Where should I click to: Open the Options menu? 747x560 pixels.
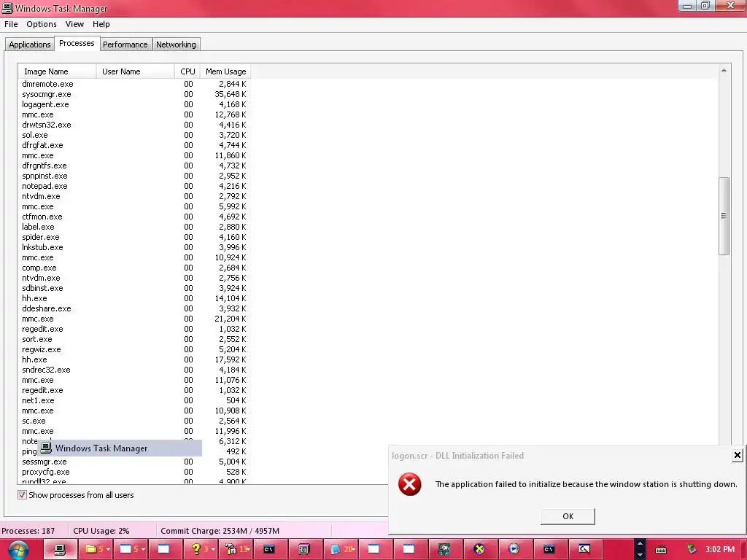pos(42,24)
